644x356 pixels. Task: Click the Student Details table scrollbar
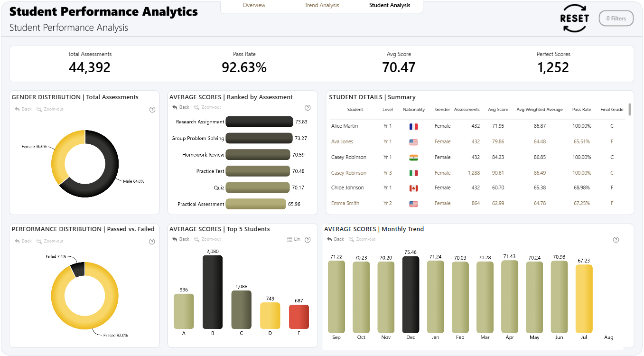pyautogui.click(x=630, y=110)
